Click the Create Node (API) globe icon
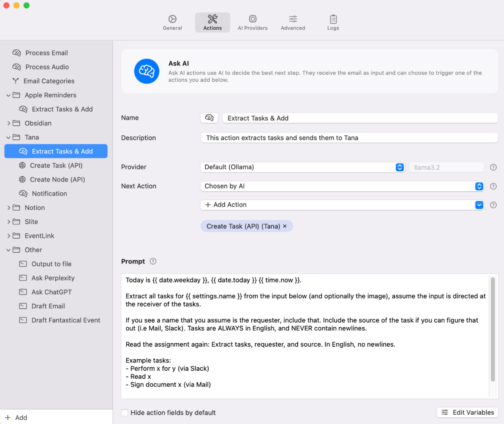The image size is (504, 424). (23, 179)
